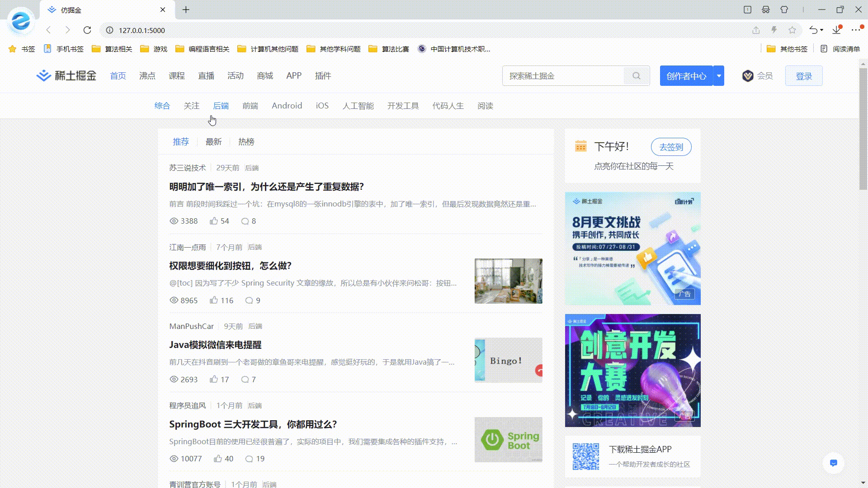Viewport: 868px width, 488px height.
Task: Open the feedback chat bubble icon
Action: pyautogui.click(x=833, y=463)
